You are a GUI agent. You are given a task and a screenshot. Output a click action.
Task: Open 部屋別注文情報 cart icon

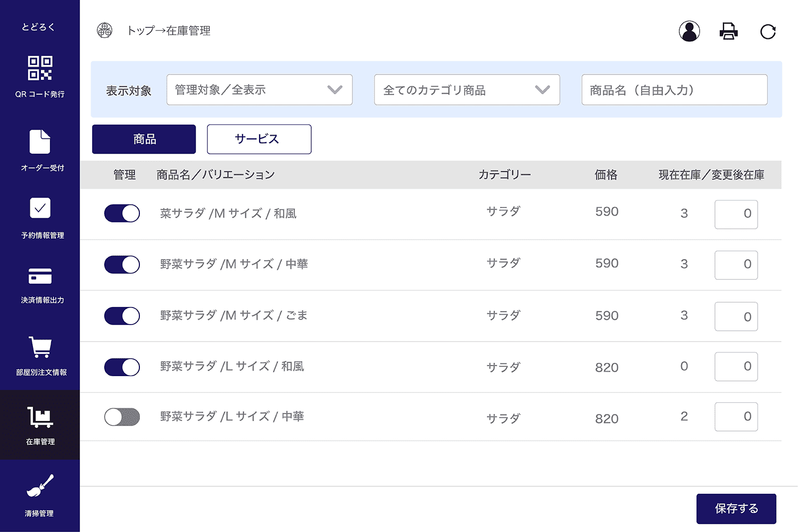[40, 348]
